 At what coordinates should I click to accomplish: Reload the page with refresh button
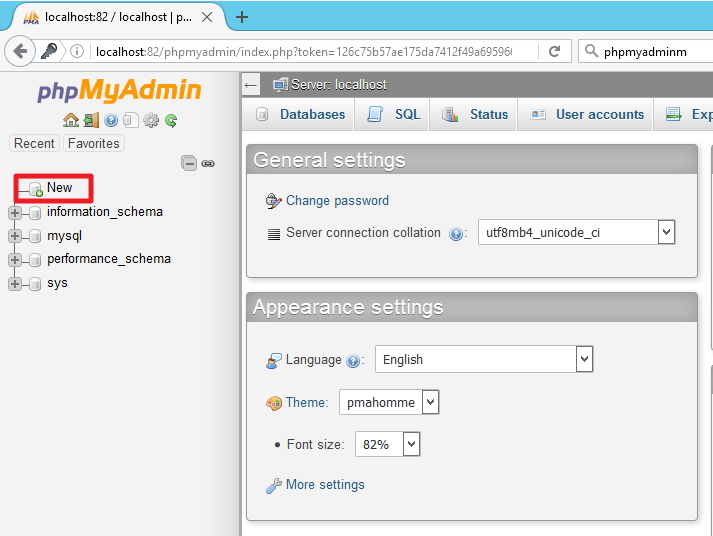click(x=554, y=51)
